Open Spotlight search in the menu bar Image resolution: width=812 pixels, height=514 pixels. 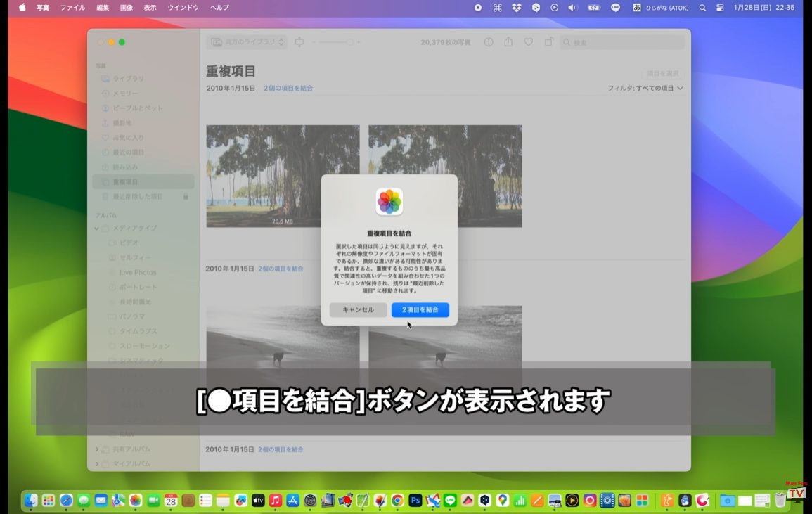pos(702,8)
